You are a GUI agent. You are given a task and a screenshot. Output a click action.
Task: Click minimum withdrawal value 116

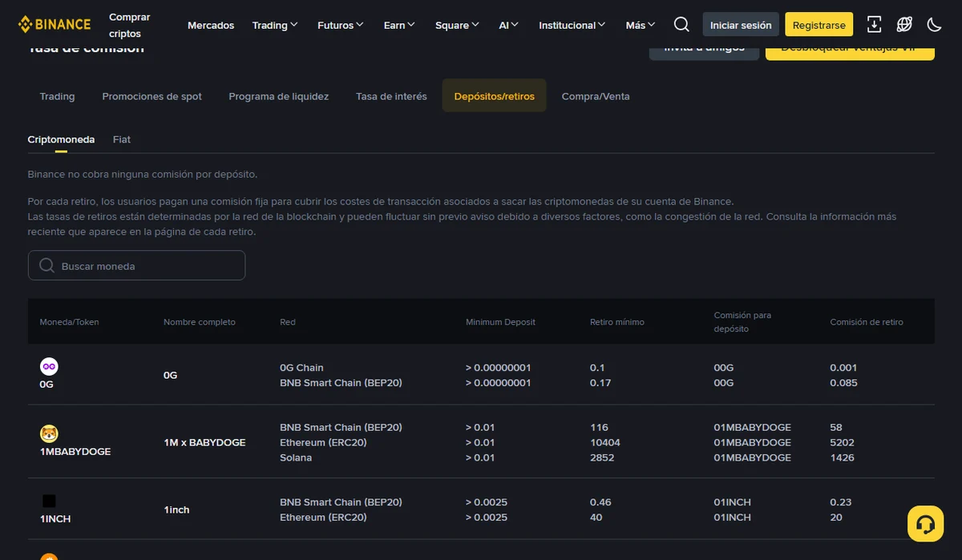click(x=599, y=427)
